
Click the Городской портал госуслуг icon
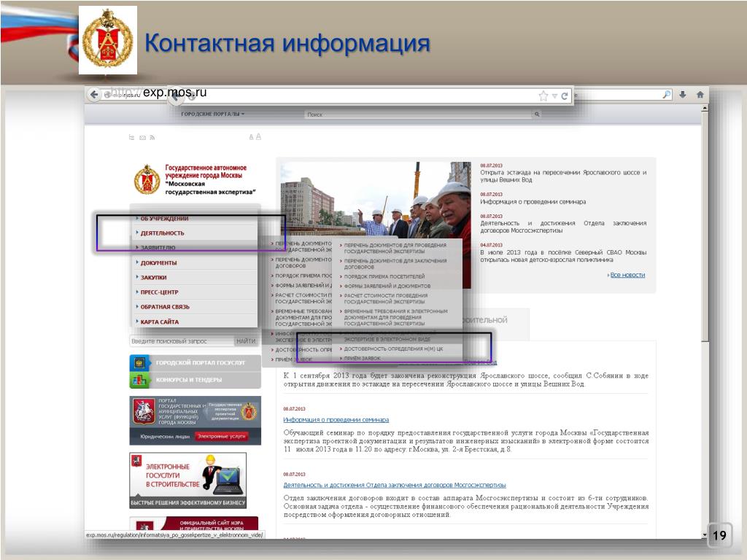point(139,363)
